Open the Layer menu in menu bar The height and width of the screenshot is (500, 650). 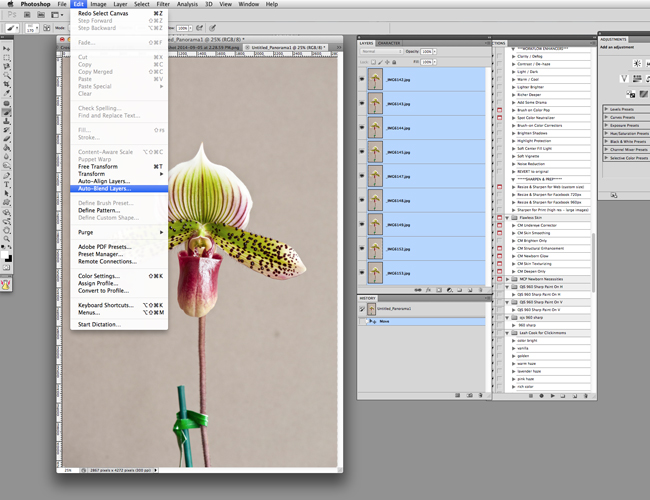(120, 4)
